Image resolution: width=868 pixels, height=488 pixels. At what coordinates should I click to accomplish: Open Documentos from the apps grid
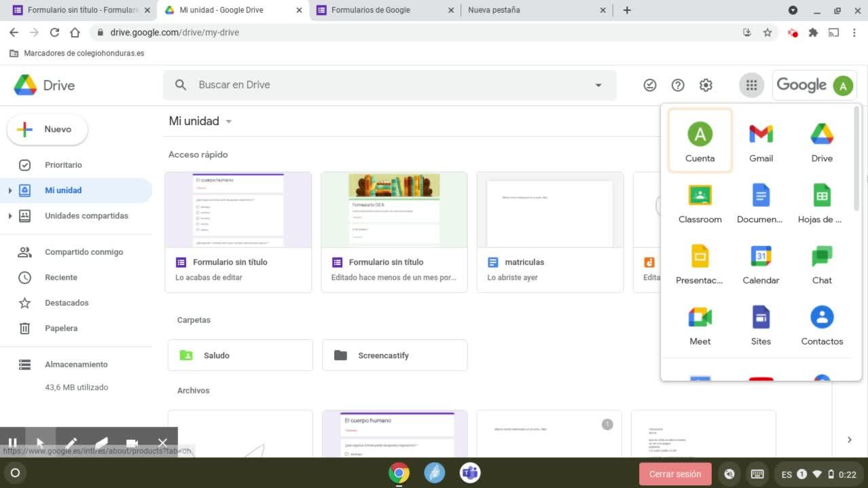(761, 203)
